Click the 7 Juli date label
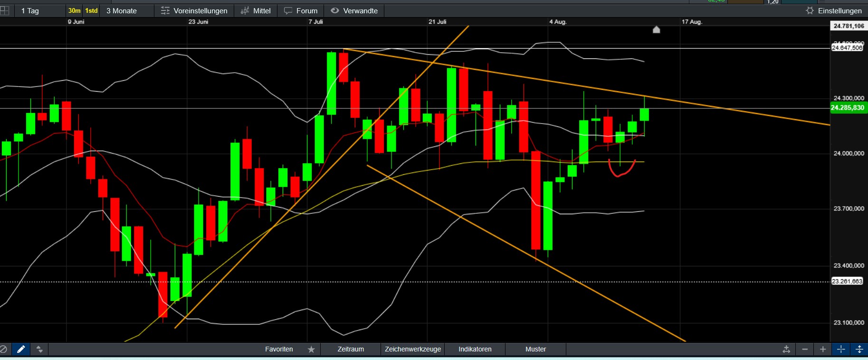The image size is (868, 360). [315, 22]
